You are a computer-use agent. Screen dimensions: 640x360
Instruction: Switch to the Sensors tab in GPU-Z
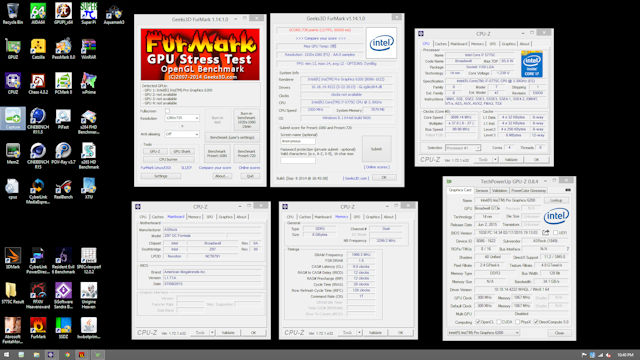click(x=482, y=191)
